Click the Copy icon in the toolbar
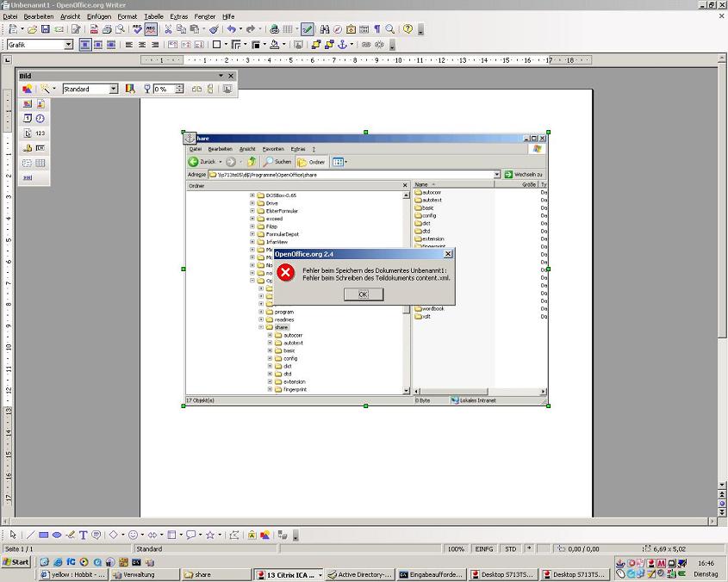 (181, 29)
